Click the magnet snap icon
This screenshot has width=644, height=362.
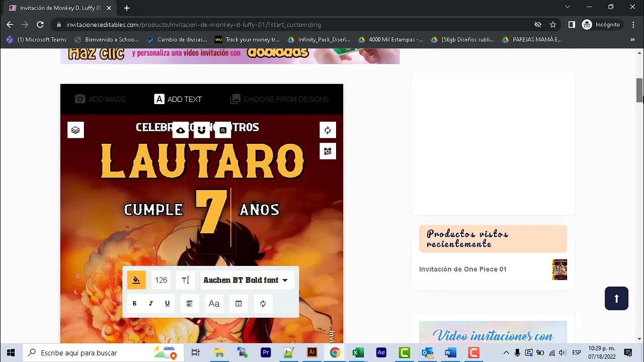pos(202,131)
